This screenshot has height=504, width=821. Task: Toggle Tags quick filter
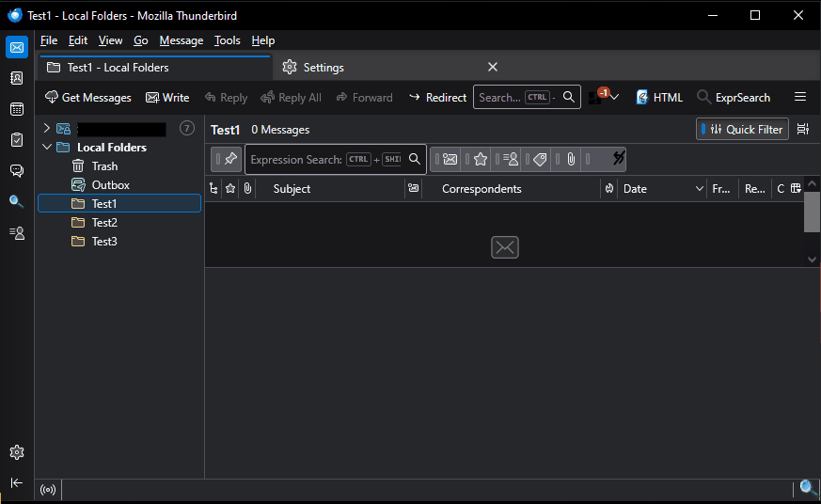[537, 159]
